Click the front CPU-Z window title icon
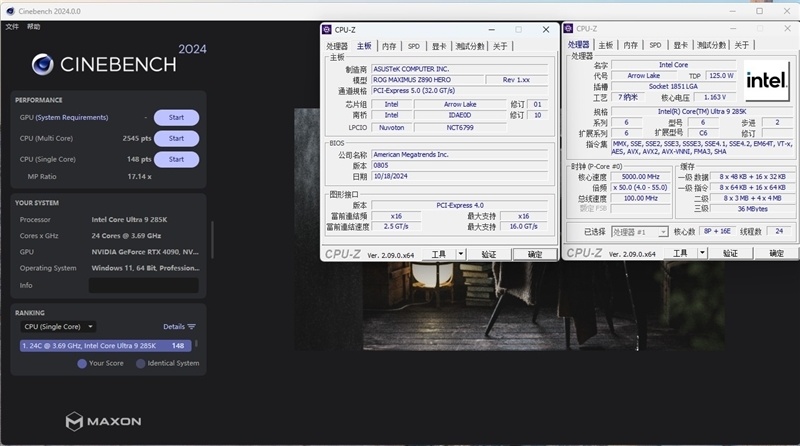 click(x=327, y=30)
